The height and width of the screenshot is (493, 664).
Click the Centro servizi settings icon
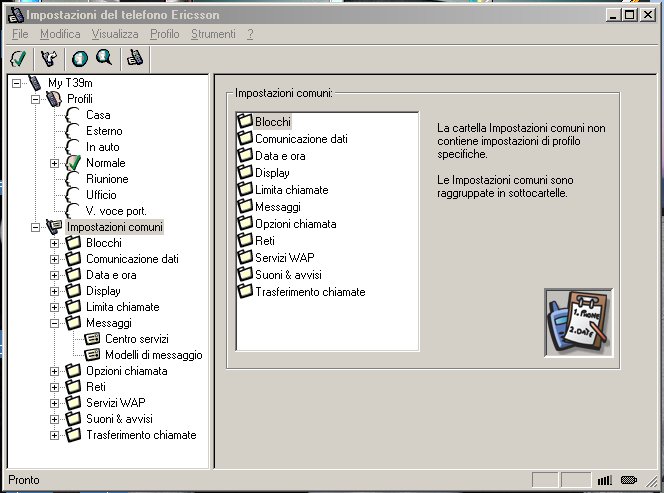click(x=92, y=339)
